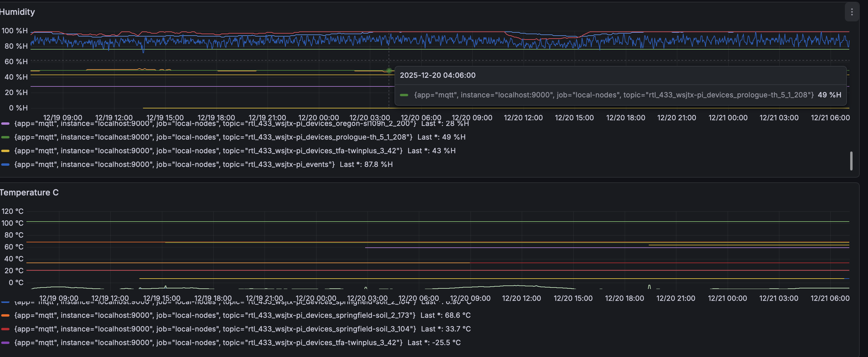
Task: Click the 100 %H axis label
Action: pyautogui.click(x=15, y=31)
